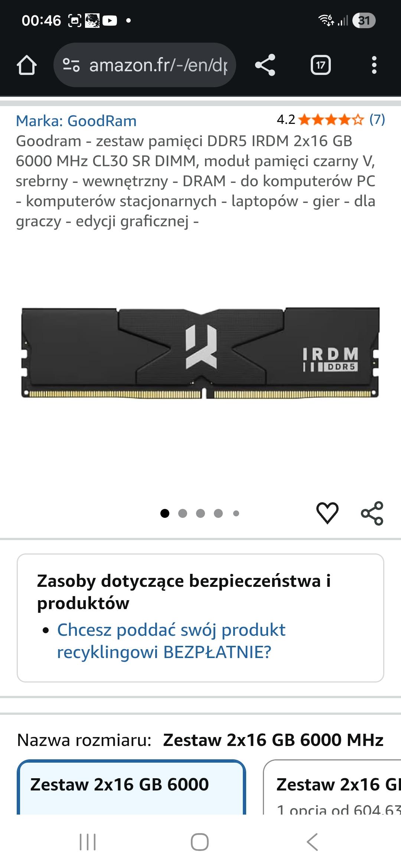
Task: Tap the browser share icon
Action: 265,65
